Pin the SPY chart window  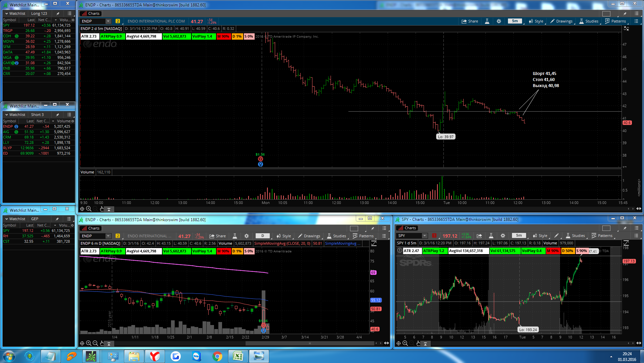click(625, 228)
